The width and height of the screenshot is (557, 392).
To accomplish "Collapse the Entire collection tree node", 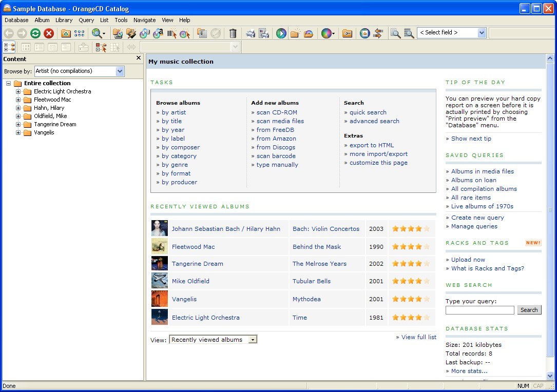I will (8, 84).
